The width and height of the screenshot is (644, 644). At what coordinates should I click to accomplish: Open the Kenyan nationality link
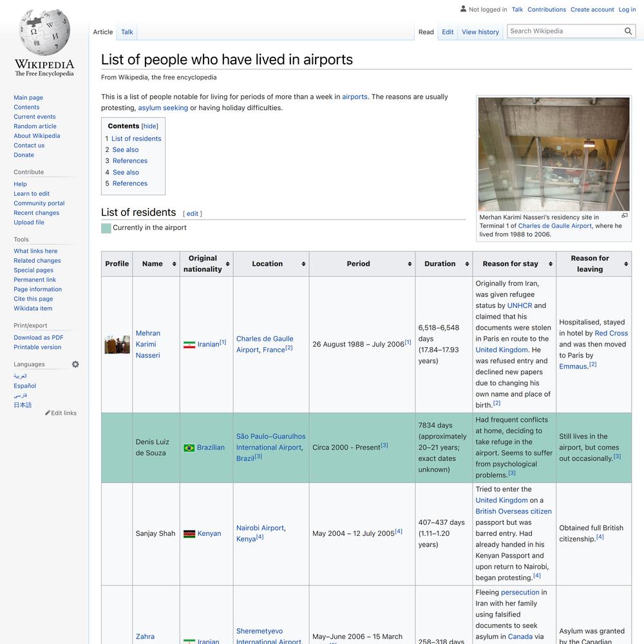click(x=209, y=533)
